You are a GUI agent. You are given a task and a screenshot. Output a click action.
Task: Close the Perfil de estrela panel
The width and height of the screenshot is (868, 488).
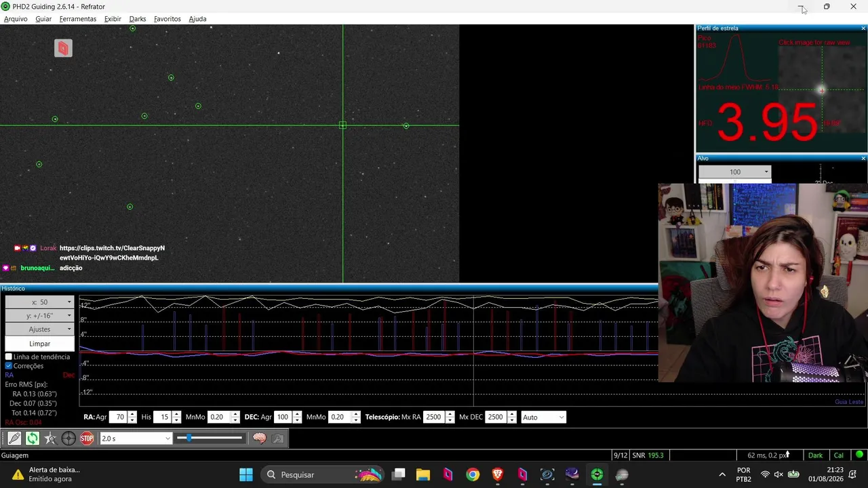pyautogui.click(x=863, y=28)
